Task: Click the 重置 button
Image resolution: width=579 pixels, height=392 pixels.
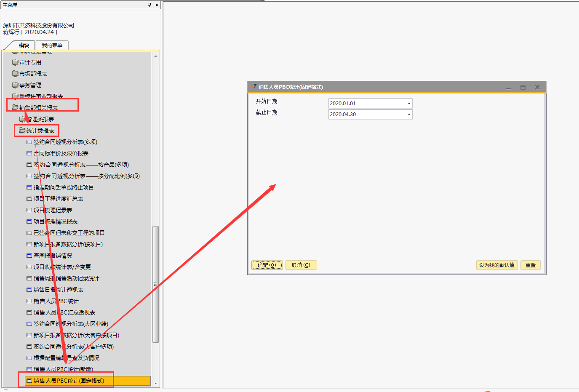Action: pos(530,265)
